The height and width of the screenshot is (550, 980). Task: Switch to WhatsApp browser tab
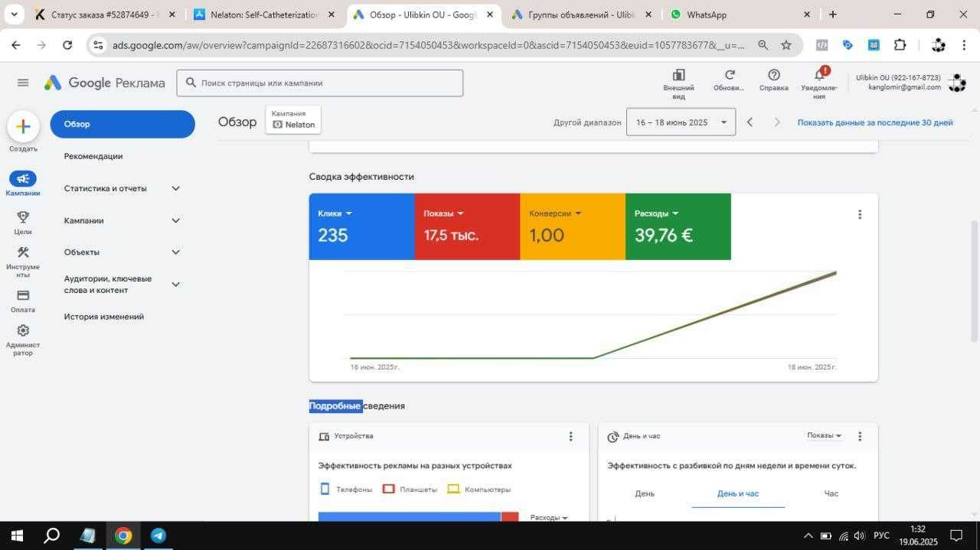(x=739, y=15)
